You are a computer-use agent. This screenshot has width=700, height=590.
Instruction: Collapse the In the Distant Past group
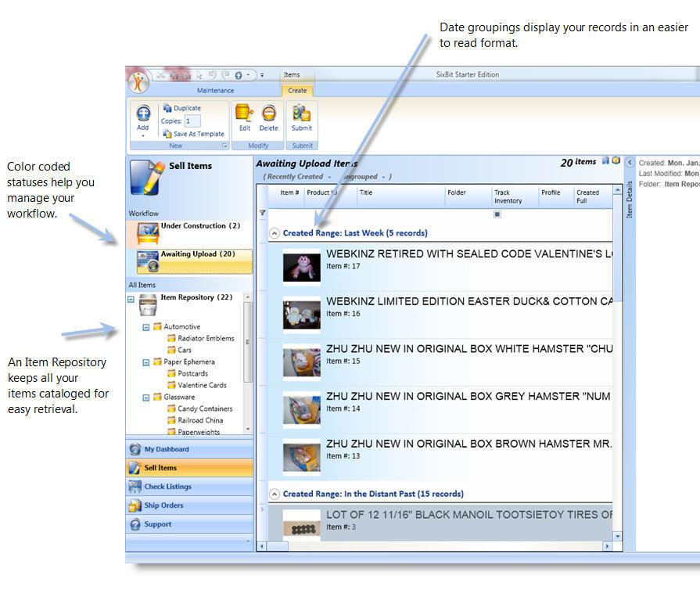[275, 494]
